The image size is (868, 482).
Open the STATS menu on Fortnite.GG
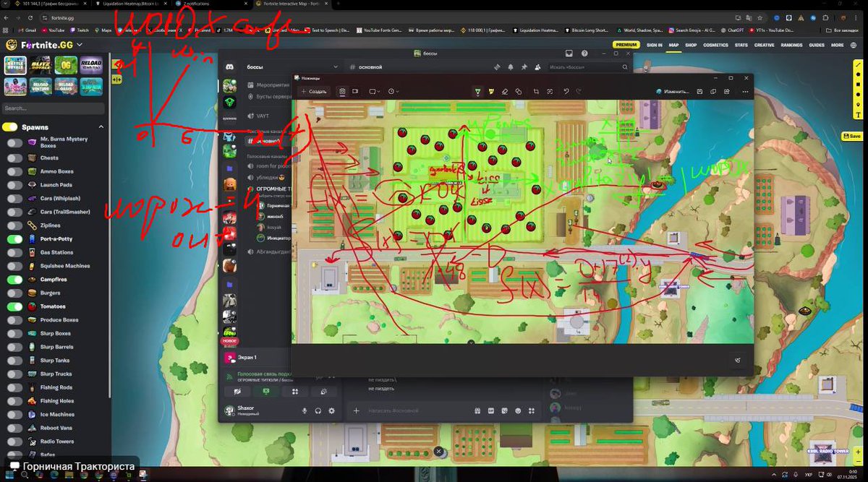coord(741,45)
